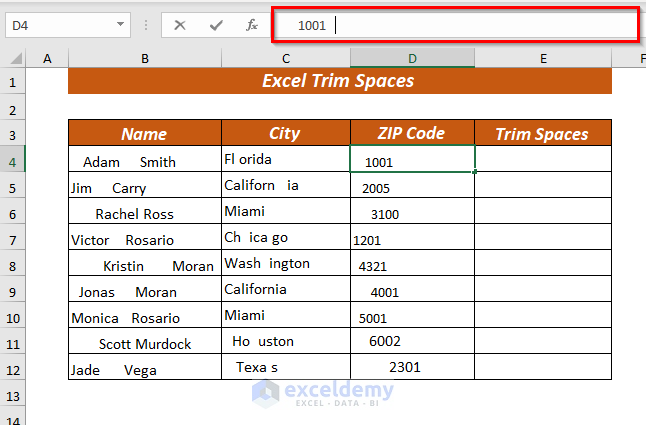Select the cell containing Rachel Ross
646x425 pixels.
pos(145,211)
